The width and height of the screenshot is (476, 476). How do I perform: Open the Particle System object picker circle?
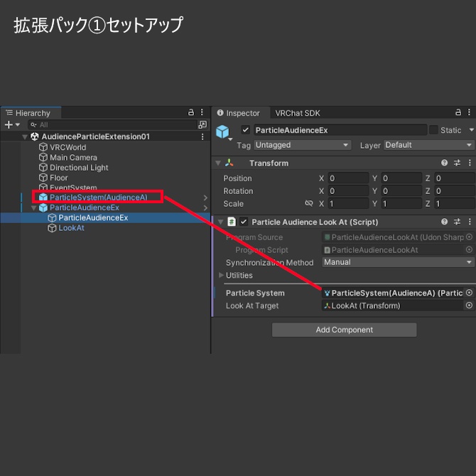point(470,293)
